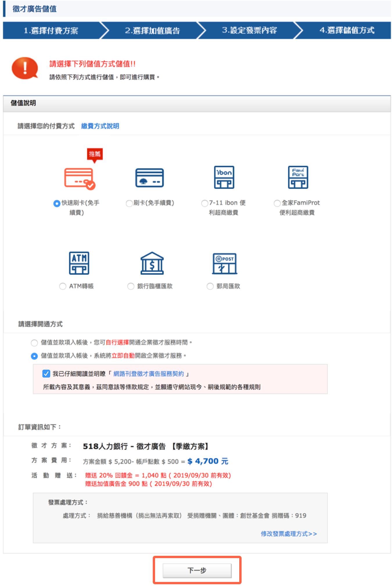The width and height of the screenshot is (392, 586).
Task: Select 快速刷卡(免手續費) radio button
Action: pyautogui.click(x=57, y=203)
